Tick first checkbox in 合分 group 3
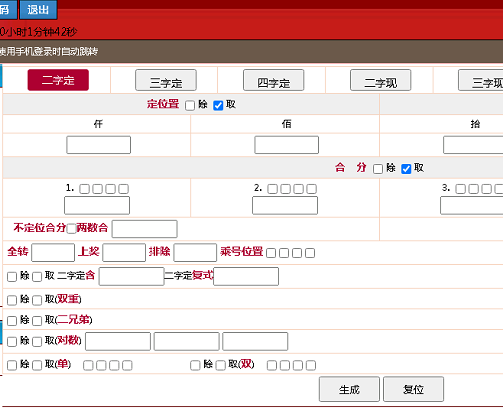 460,189
